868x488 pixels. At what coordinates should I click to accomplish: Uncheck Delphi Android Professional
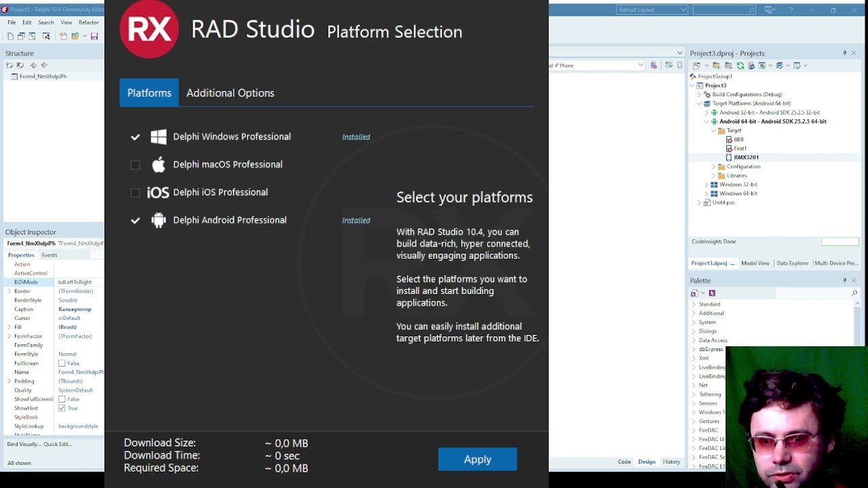coord(136,220)
